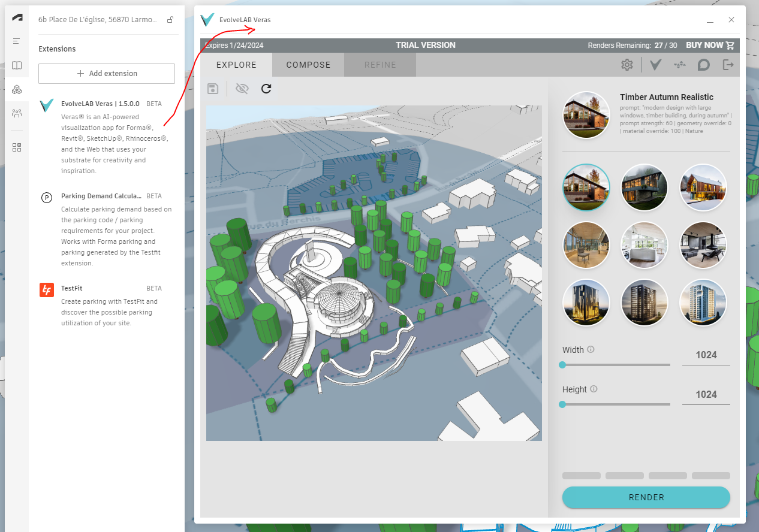Click the refresh view icon

[266, 89]
